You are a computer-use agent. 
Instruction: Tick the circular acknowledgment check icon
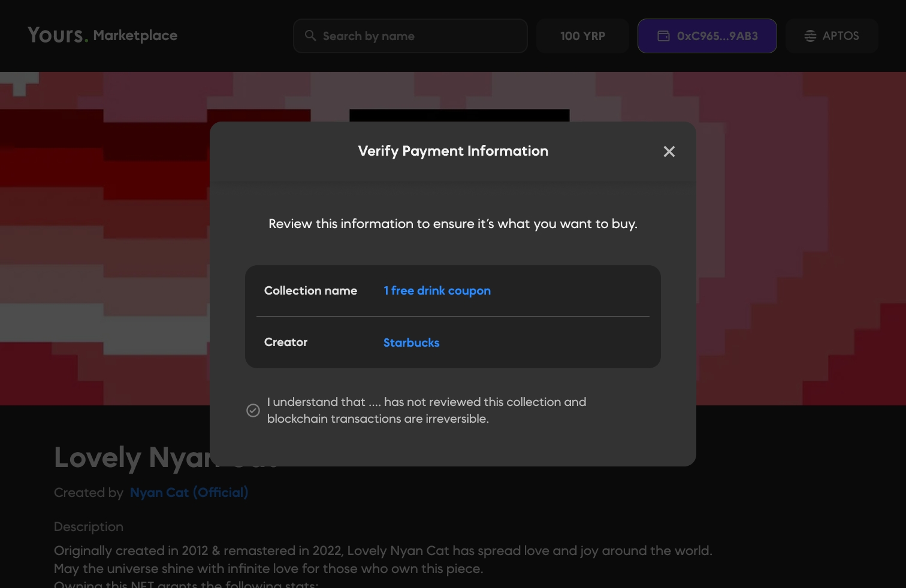pos(253,410)
